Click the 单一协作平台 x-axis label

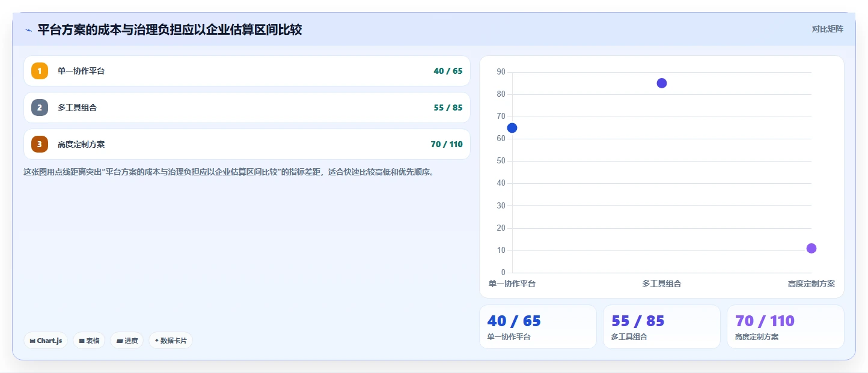pyautogui.click(x=512, y=284)
